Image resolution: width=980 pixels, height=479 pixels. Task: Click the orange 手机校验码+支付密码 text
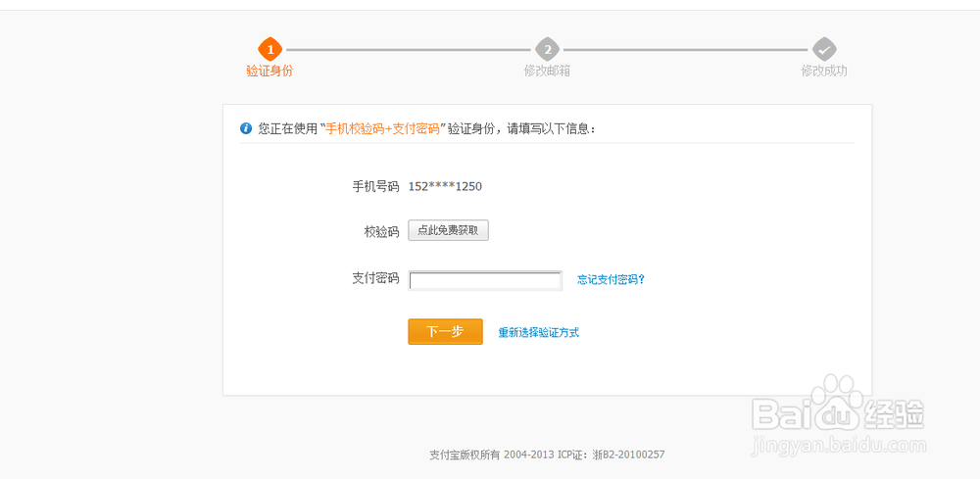[382, 128]
